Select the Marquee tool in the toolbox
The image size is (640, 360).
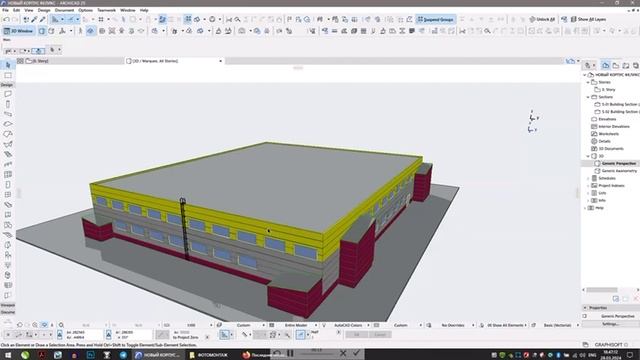coord(8,76)
